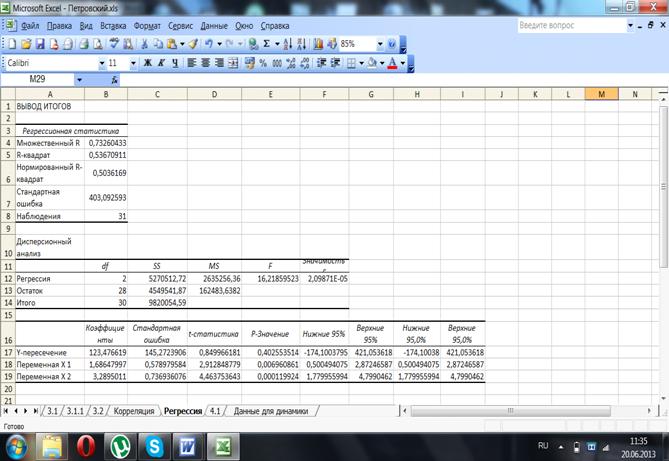Click the Save icon in the toolbar
669x461 pixels.
[40, 45]
